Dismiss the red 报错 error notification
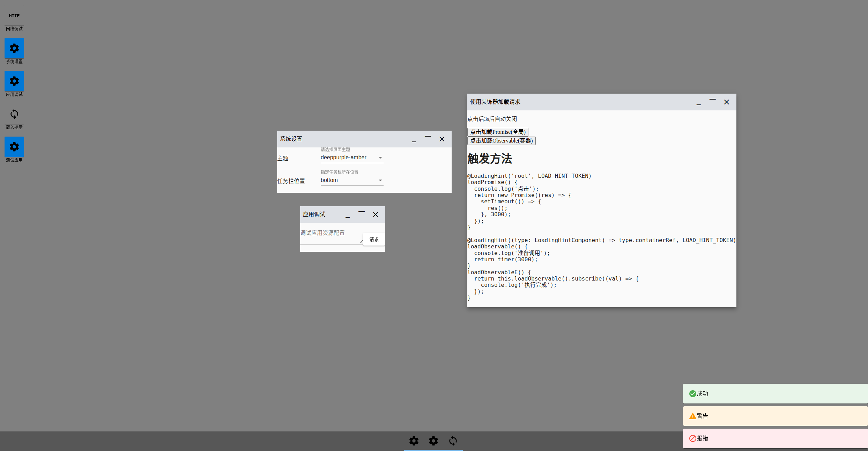This screenshot has height=451, width=868. 775,438
